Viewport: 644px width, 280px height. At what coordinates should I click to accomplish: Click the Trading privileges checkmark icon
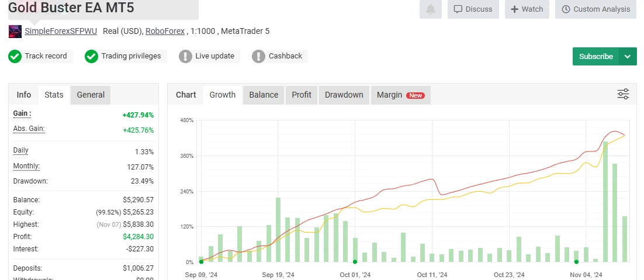tap(91, 56)
